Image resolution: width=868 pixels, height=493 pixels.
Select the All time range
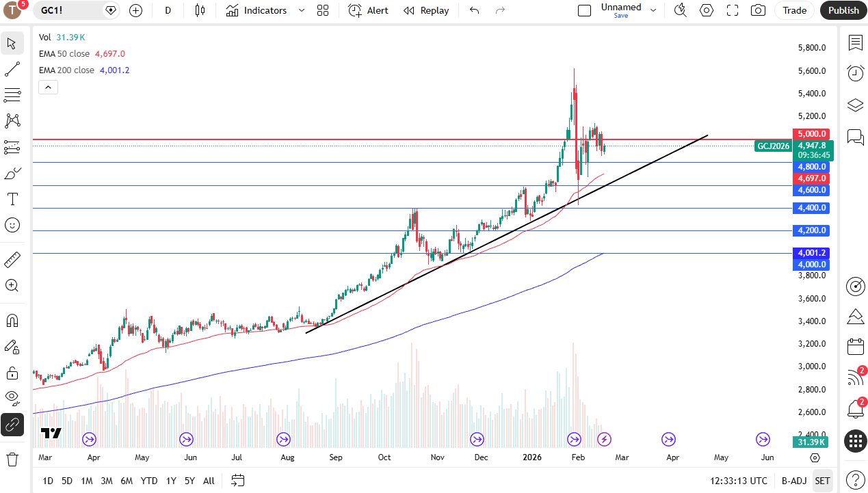[209, 481]
